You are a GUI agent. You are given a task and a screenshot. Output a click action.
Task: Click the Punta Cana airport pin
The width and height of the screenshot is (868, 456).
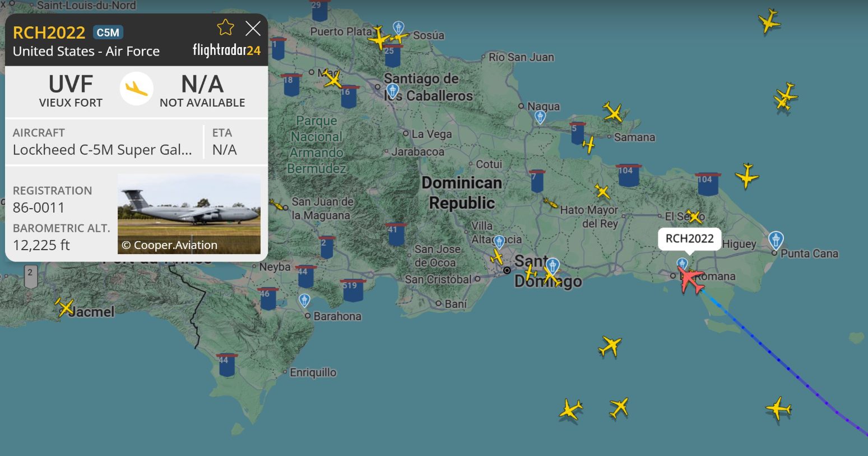pyautogui.click(x=776, y=239)
